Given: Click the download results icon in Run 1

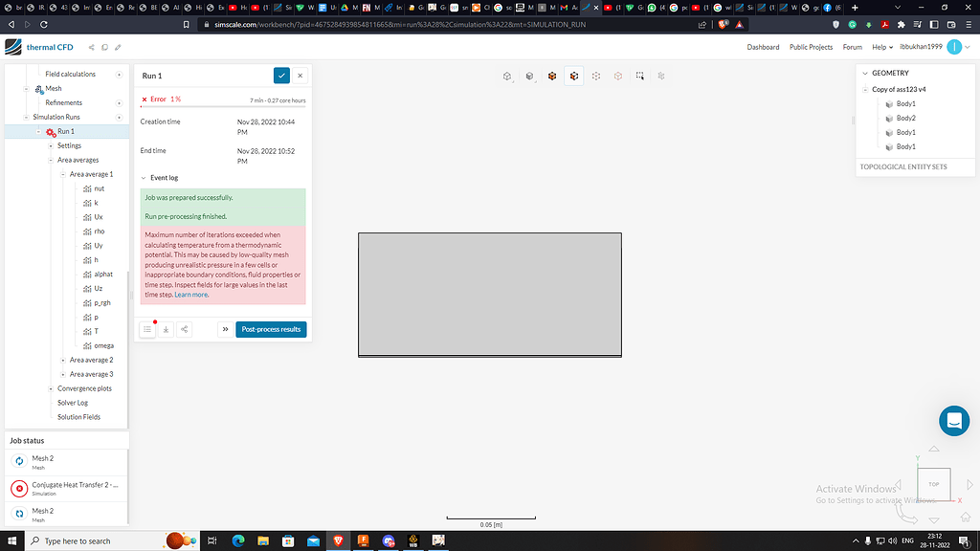Looking at the screenshot, I should (x=166, y=329).
